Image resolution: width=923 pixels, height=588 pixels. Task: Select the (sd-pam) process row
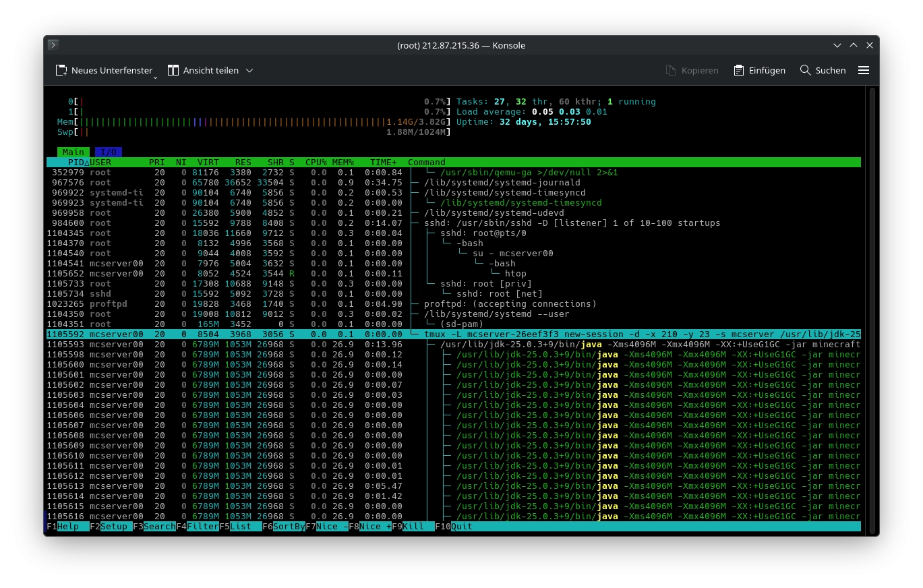tap(454, 324)
